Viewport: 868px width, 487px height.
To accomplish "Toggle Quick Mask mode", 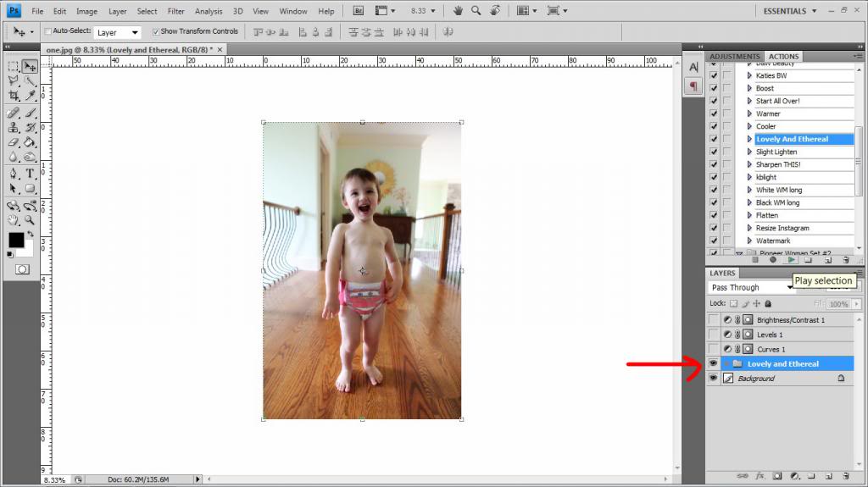I will point(22,269).
